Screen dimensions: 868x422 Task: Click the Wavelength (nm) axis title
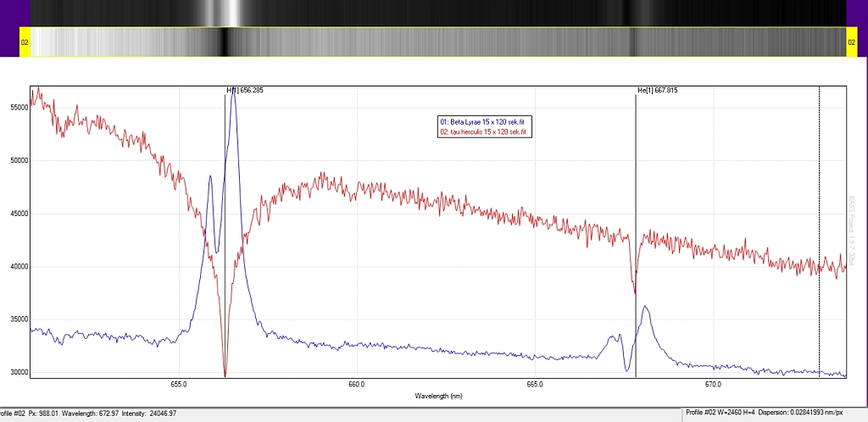(x=438, y=396)
